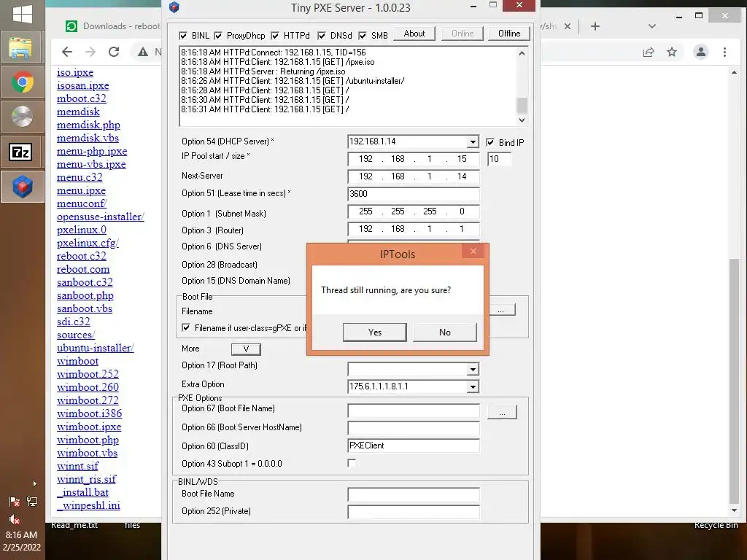Image resolution: width=747 pixels, height=560 pixels.
Task: Expand the Extra Option dropdown
Action: click(473, 386)
